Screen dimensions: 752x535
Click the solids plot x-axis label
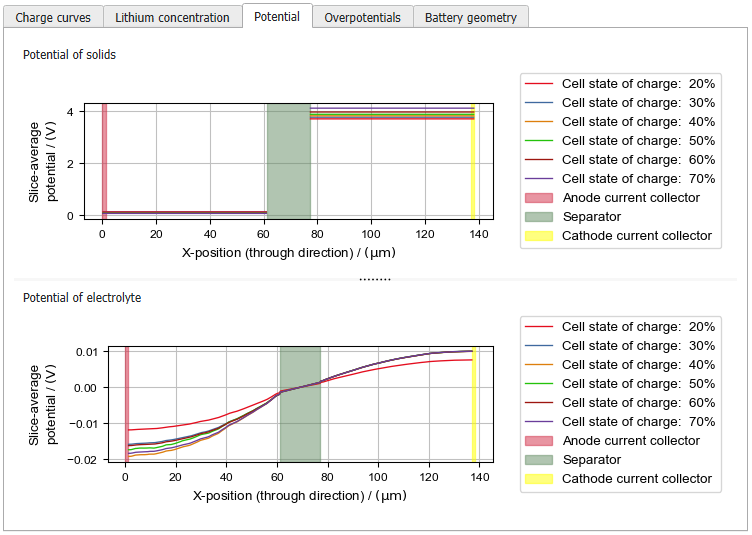tap(289, 253)
